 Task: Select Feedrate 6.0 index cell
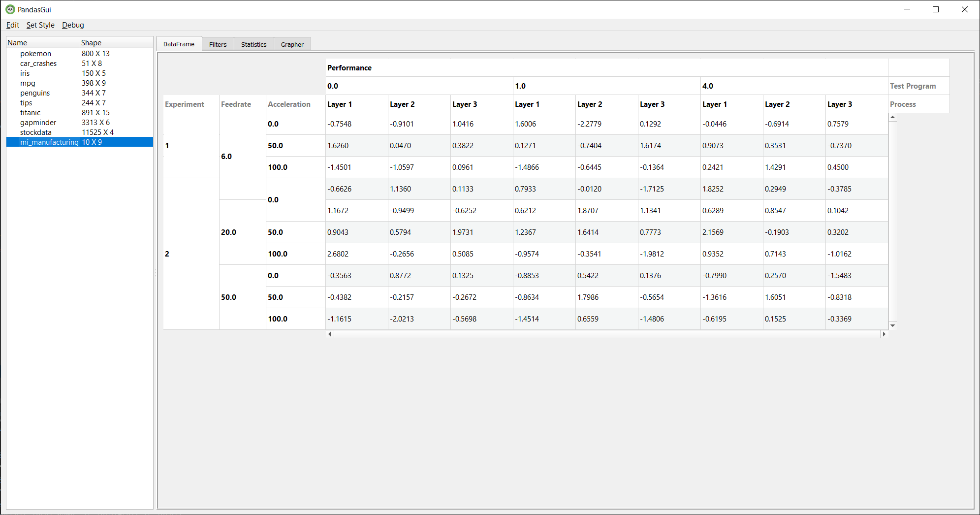point(242,157)
